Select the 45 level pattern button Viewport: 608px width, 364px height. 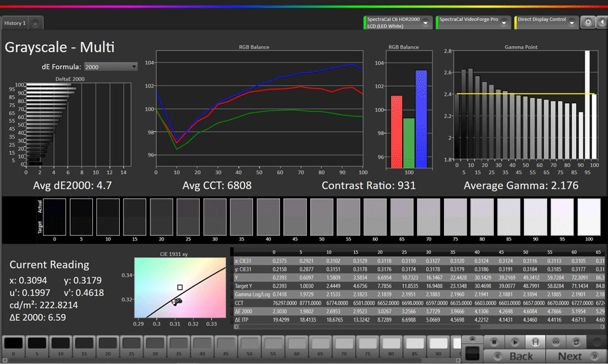tap(225, 346)
